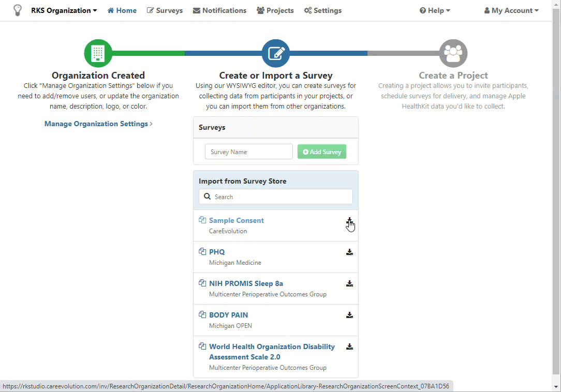
Task: Click the green Organization Created step icon
Action: point(98,53)
